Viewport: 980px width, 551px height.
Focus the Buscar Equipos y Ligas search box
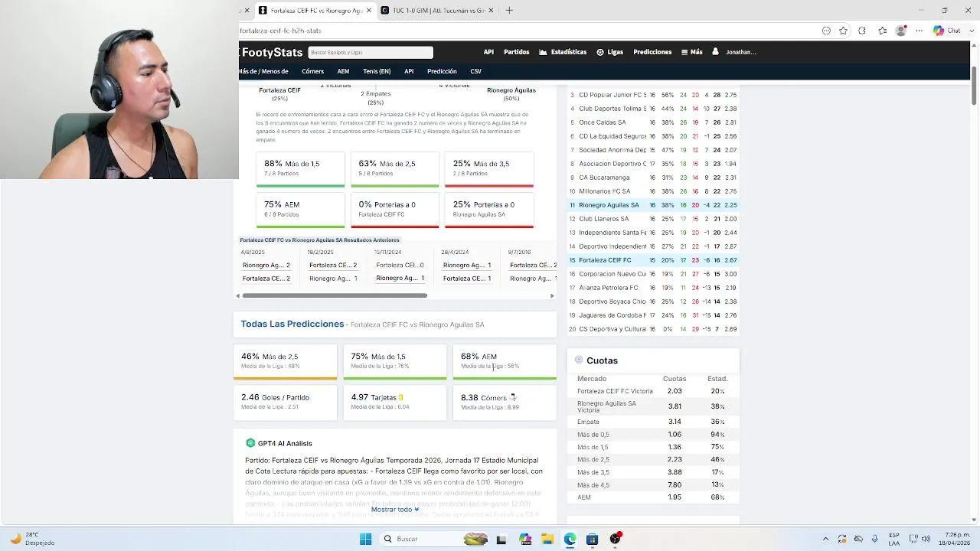371,52
